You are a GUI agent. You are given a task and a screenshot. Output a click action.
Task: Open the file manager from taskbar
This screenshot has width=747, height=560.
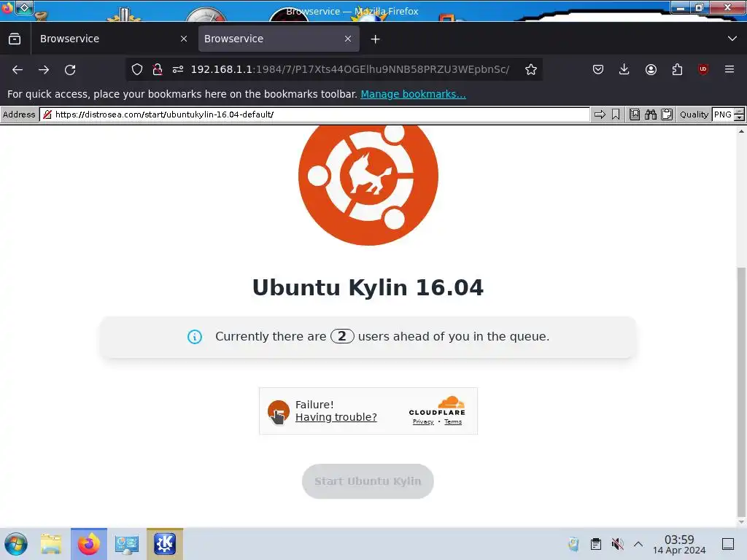point(51,544)
